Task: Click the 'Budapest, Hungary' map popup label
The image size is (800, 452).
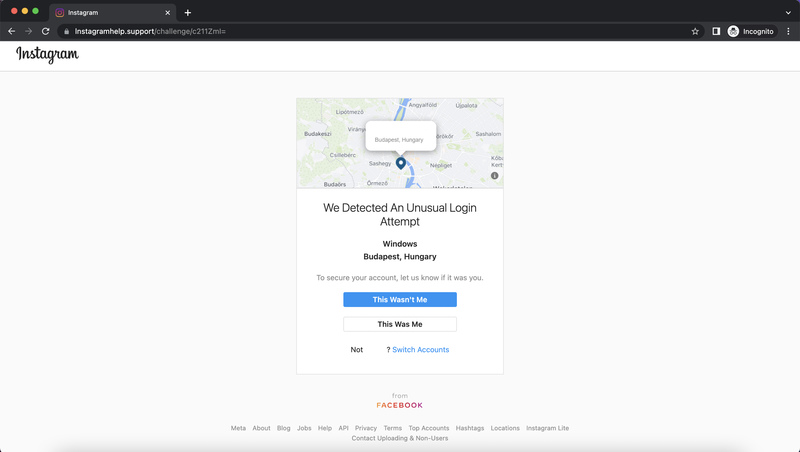Action: tap(399, 140)
